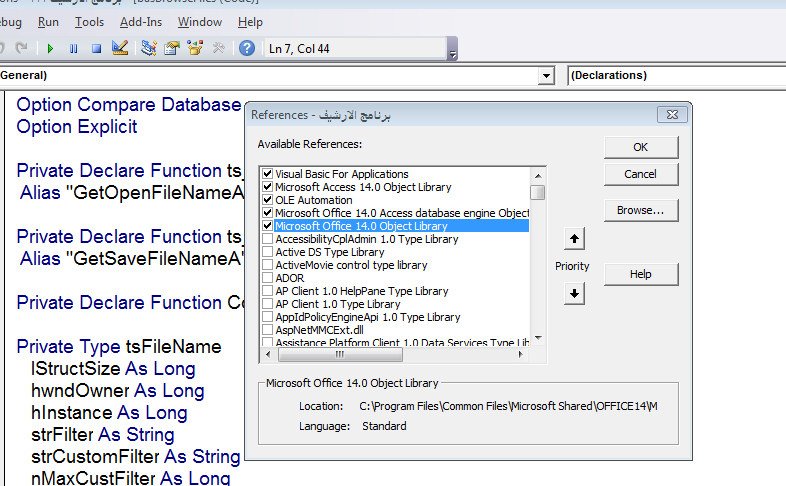
Task: Open the Object Browser toolbar icon
Action: point(195,48)
